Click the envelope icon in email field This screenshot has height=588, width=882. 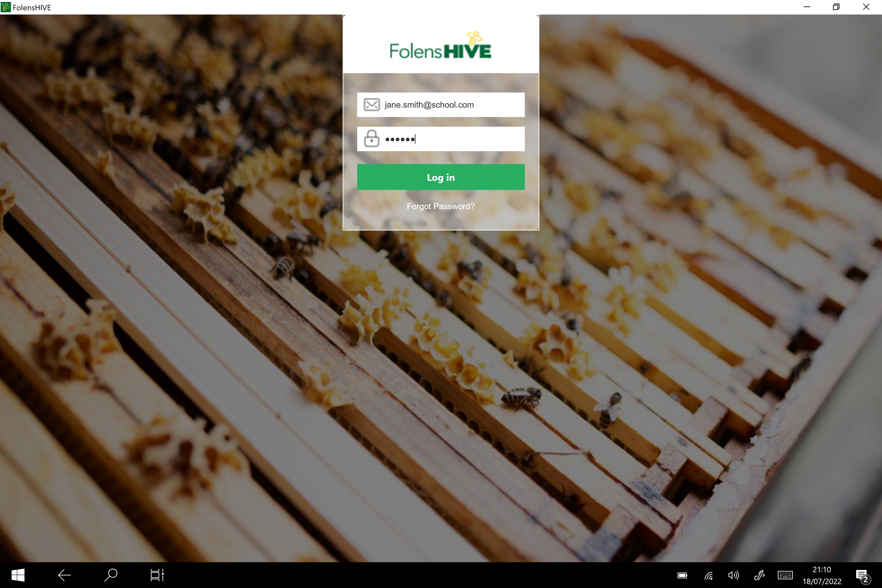372,105
